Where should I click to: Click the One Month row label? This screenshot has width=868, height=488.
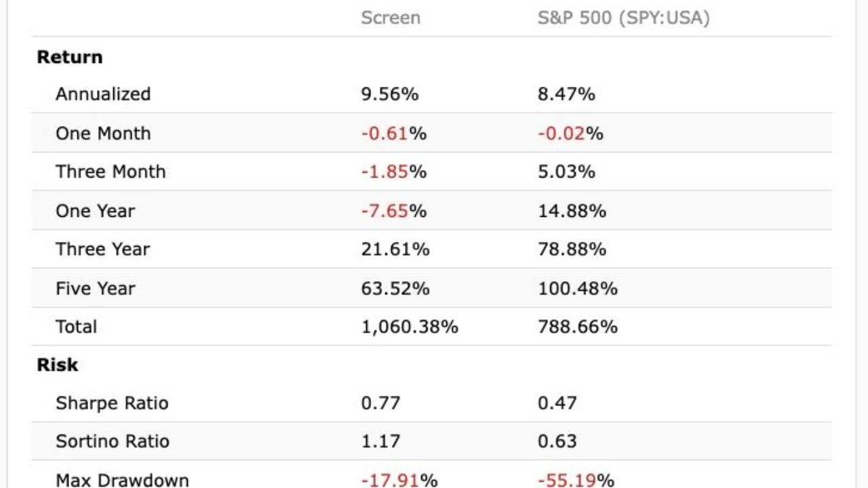(103, 134)
